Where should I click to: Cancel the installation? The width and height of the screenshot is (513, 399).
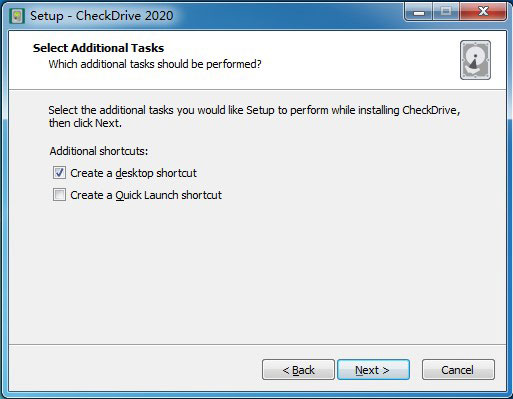coord(458,370)
